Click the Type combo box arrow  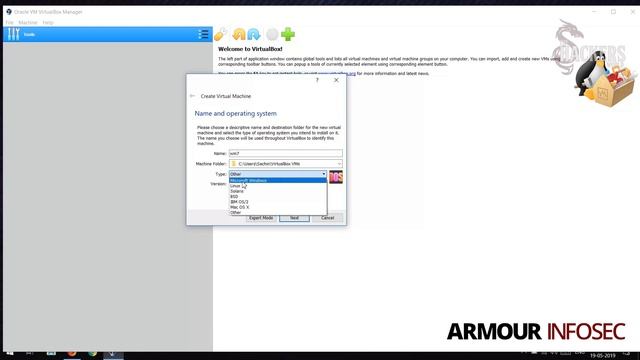point(324,174)
